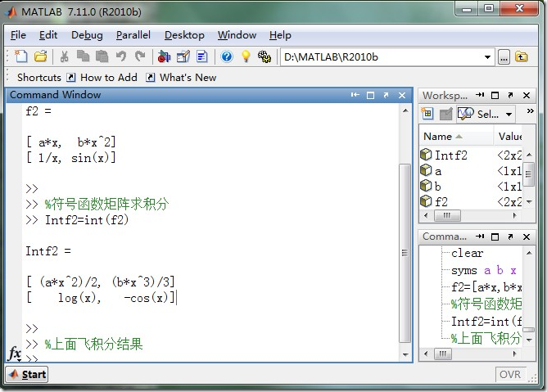
Task: Click the Value column header in Workspace
Action: pos(509,137)
